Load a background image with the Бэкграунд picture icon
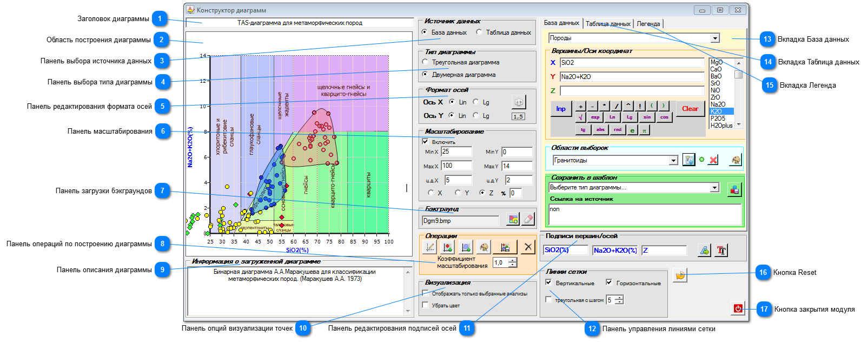The width and height of the screenshot is (868, 342). pyautogui.click(x=513, y=219)
